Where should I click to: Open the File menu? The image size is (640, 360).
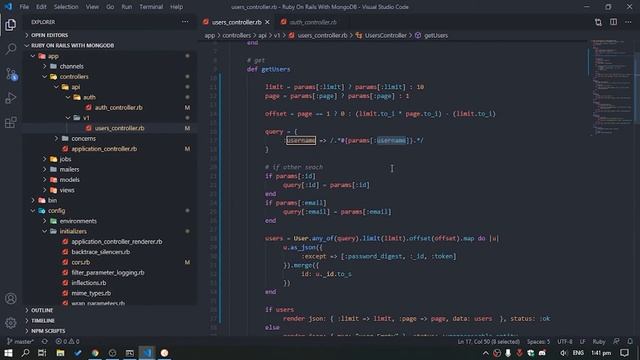click(24, 7)
